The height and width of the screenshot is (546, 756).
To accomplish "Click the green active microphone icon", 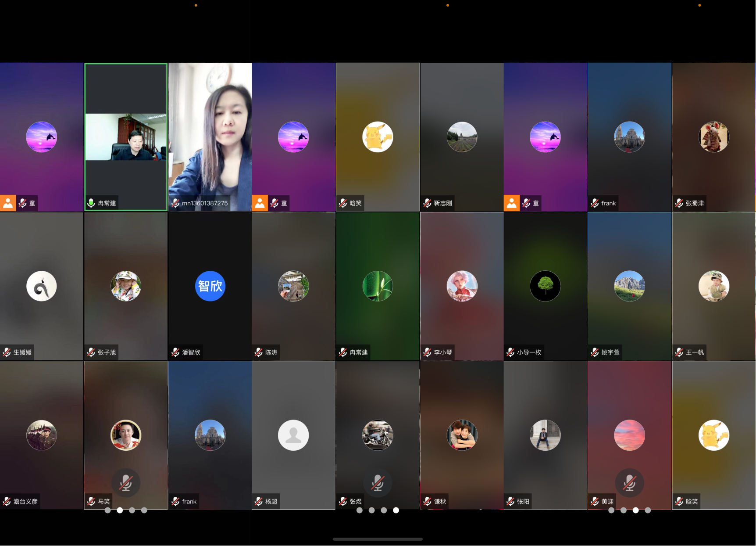I will coord(91,203).
